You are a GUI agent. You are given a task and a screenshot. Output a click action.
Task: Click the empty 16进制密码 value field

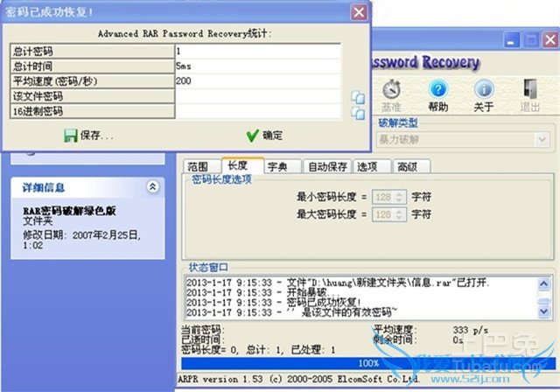point(258,111)
